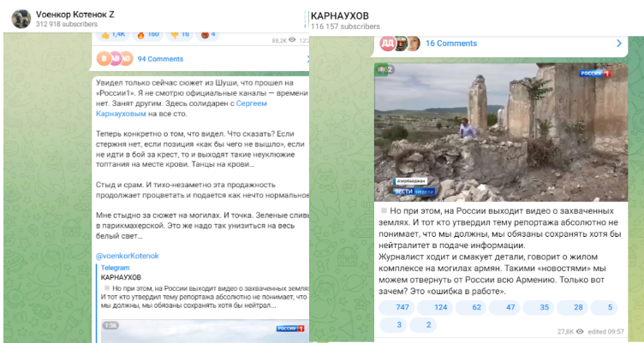Click the reaction button showing 747
Screen dimensions: 644x343
tap(397, 307)
